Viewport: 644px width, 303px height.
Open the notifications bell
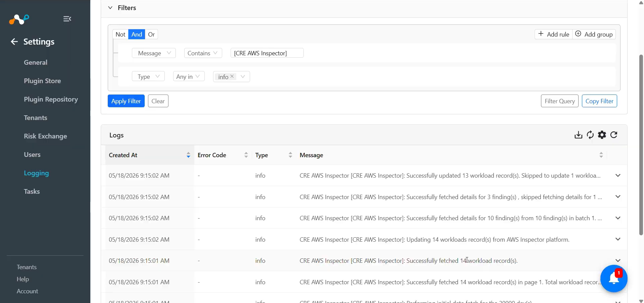(614, 279)
